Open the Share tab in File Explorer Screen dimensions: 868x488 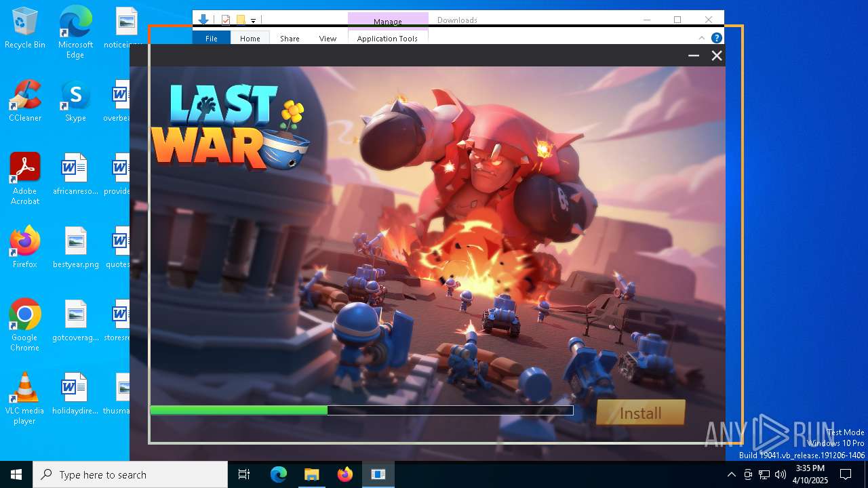click(290, 39)
